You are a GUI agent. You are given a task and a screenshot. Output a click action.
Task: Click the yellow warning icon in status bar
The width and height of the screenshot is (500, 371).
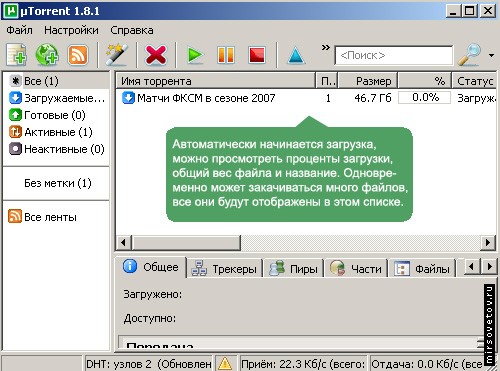(225, 364)
